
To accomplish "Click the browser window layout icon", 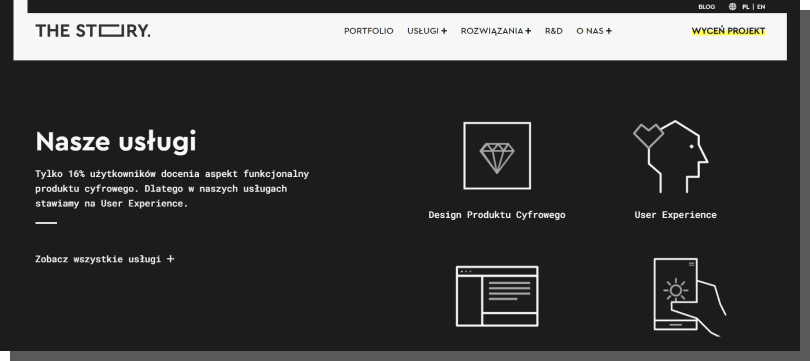I will 497,296.
